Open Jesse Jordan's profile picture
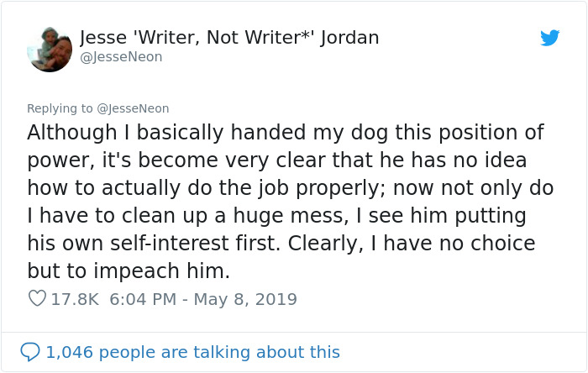The width and height of the screenshot is (588, 373). pyautogui.click(x=50, y=49)
